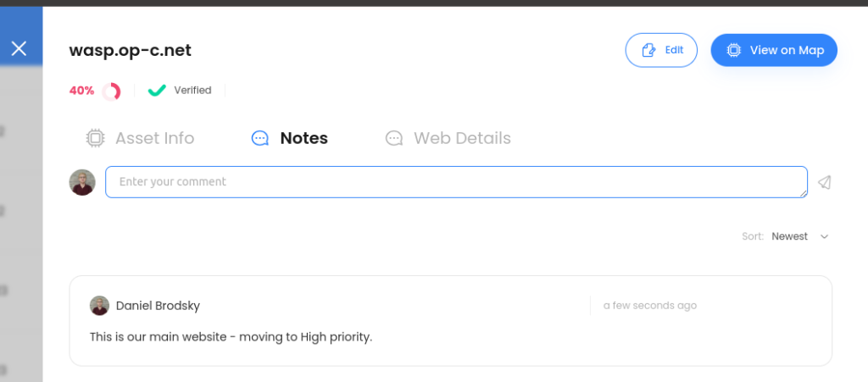Click the send comment paper plane icon
Viewport: 868px width, 382px height.
[x=824, y=182]
